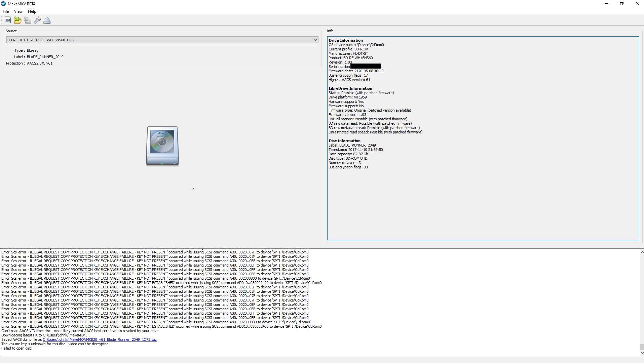Click the large Blu-ray drive image
The image size is (644, 363).
[162, 146]
